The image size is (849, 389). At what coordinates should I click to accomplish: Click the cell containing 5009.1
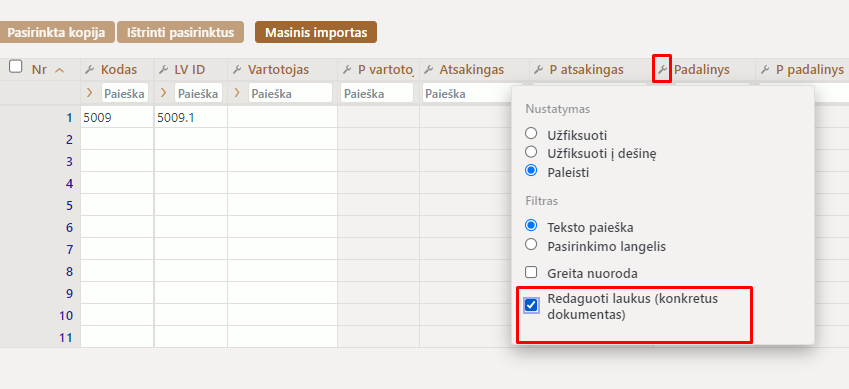coord(191,117)
